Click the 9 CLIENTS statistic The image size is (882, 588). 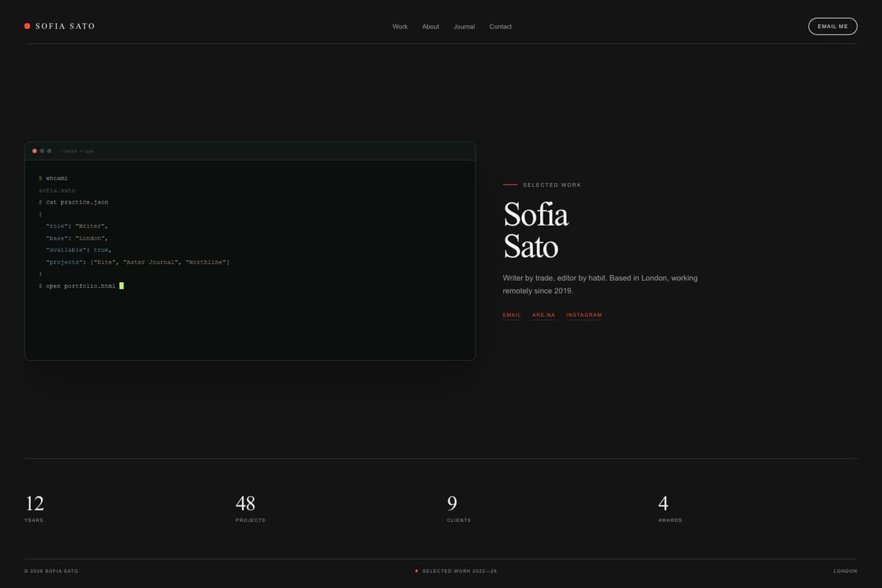pos(459,509)
